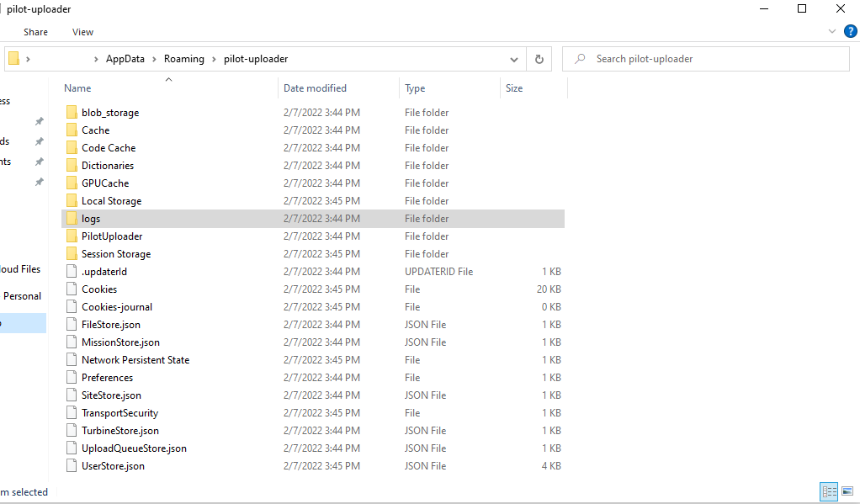Open the View ribbon tab
Screen dimensions: 860x504
pyautogui.click(x=82, y=32)
